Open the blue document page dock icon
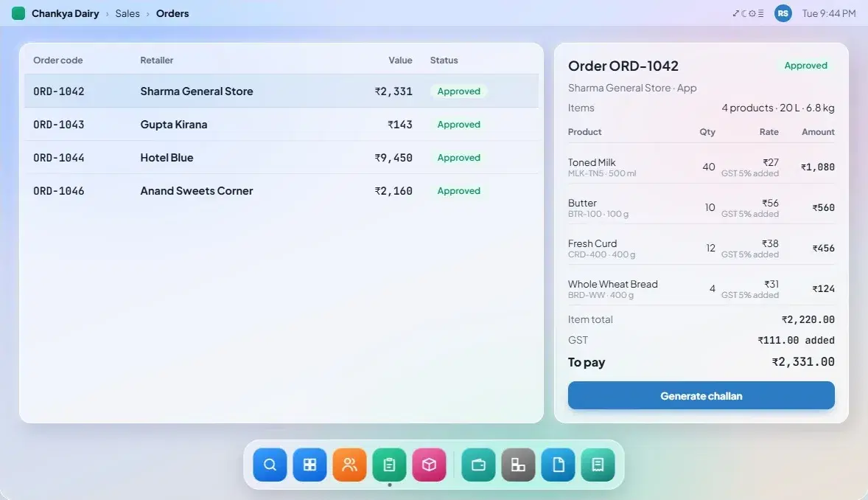Viewport: 868px width, 500px height. 558,465
